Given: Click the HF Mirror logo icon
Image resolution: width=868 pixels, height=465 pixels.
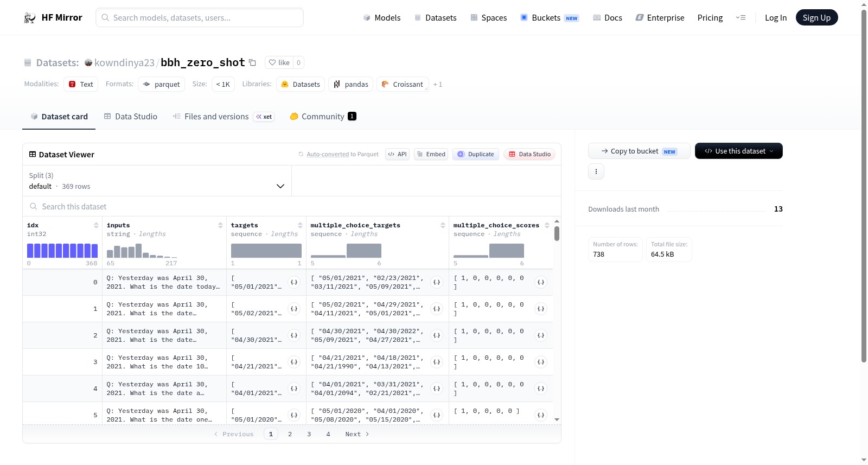Looking at the screenshot, I should (x=30, y=18).
